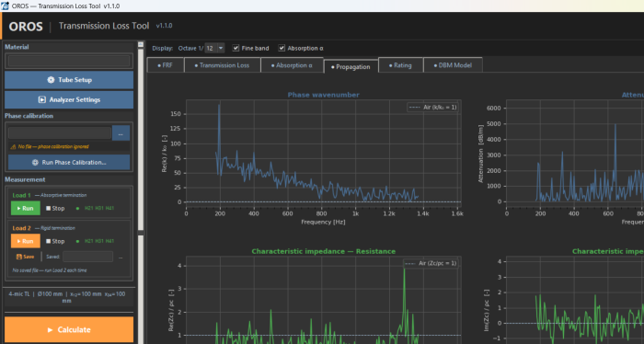Run Load 2 rigid termination measurement
Screen dimensions: 644x344
point(26,241)
